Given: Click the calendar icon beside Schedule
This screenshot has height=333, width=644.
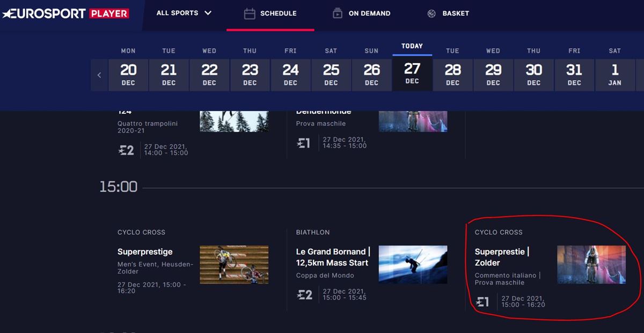Looking at the screenshot, I should [250, 13].
